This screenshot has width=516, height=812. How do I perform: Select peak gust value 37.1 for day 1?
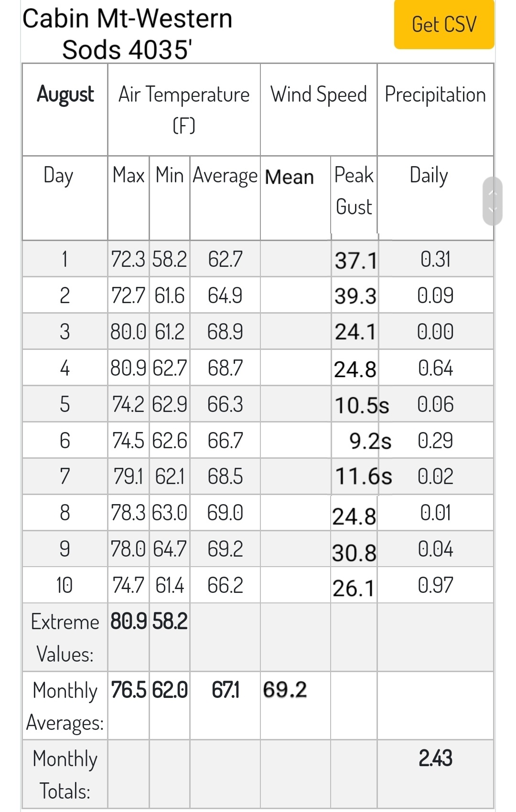[x=356, y=260]
